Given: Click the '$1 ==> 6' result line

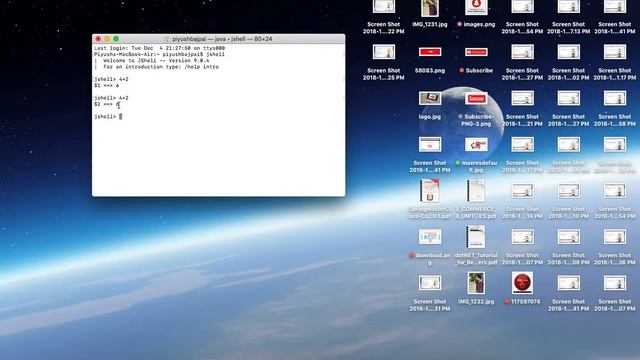Looking at the screenshot, I should (x=107, y=86).
